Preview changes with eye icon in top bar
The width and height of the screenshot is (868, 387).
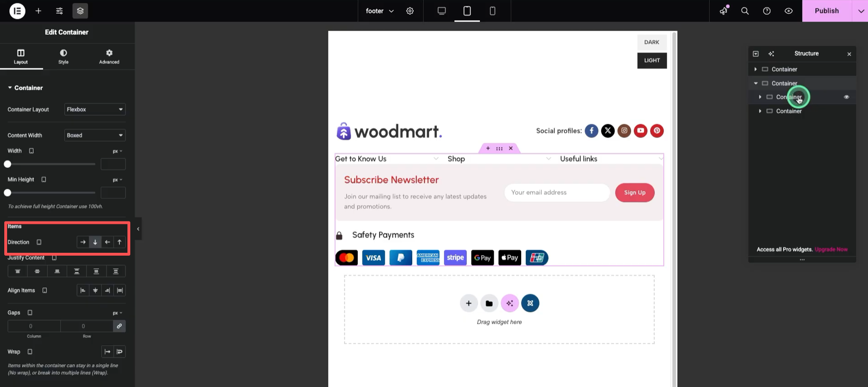click(788, 11)
